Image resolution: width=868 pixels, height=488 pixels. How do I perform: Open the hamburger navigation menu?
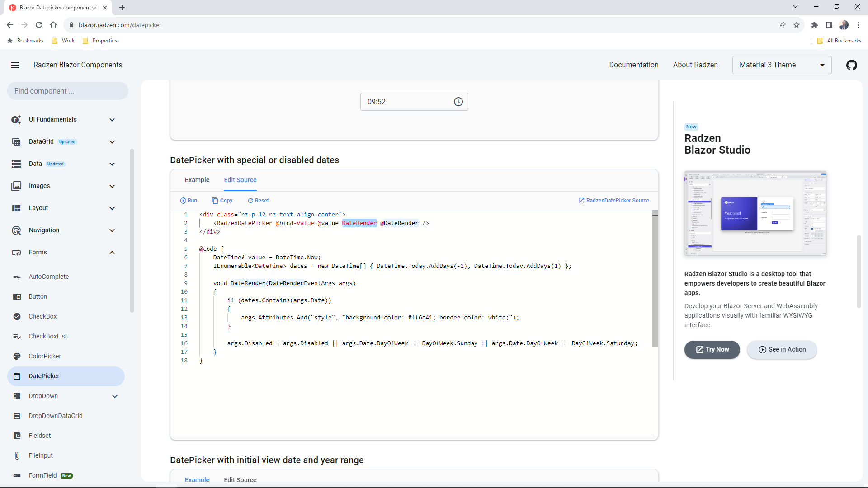pyautogui.click(x=15, y=65)
